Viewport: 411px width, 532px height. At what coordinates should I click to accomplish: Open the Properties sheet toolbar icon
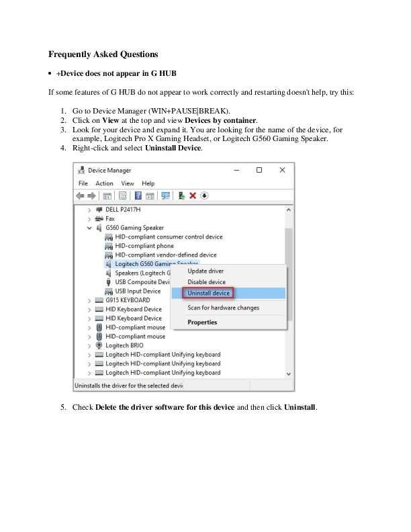(x=123, y=195)
